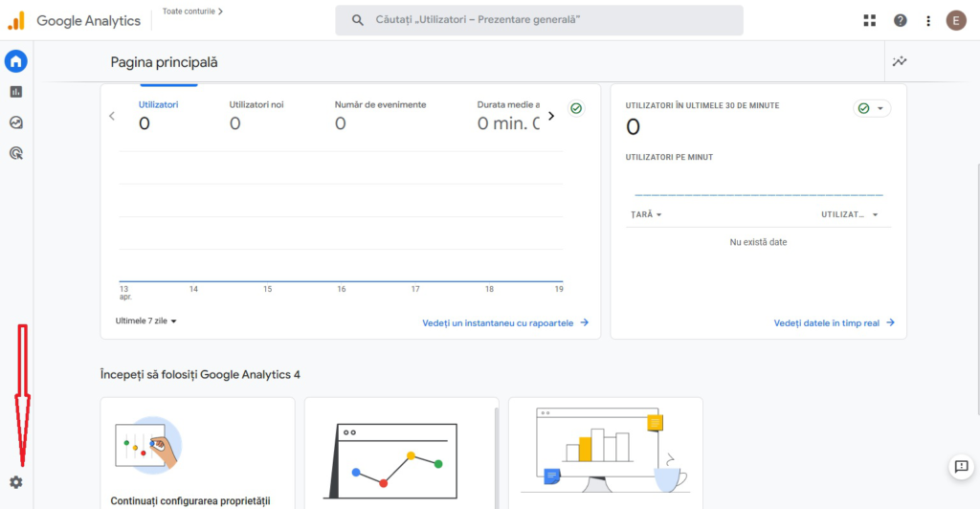Click in the search field
The height and width of the screenshot is (509, 980).
539,20
